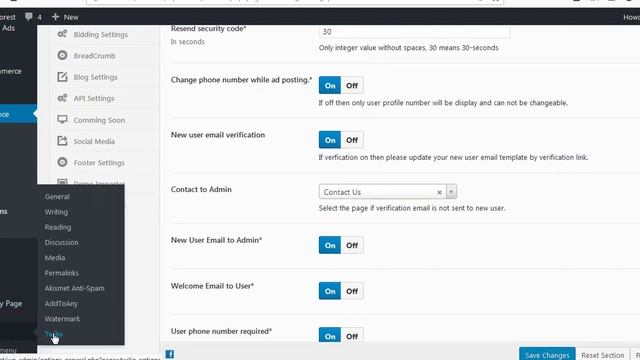This screenshot has width=640, height=360.
Task: Turn On Welcome Email to User
Action: click(x=330, y=291)
